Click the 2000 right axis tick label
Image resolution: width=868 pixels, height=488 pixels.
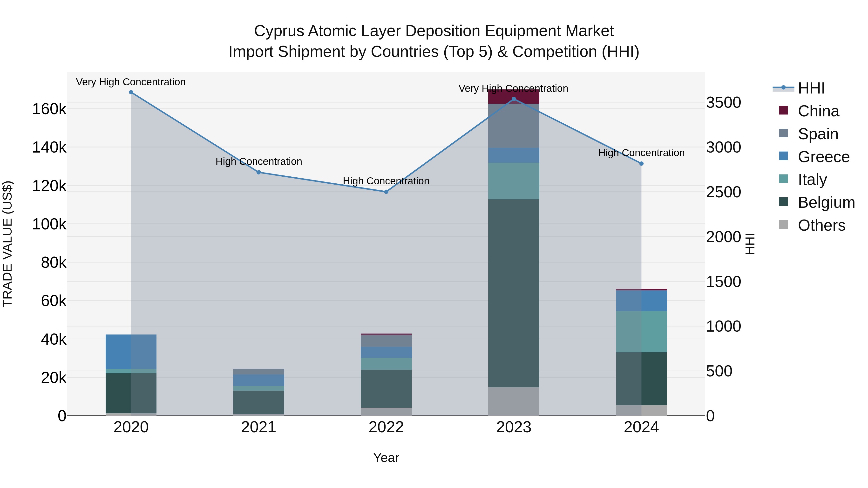click(723, 237)
